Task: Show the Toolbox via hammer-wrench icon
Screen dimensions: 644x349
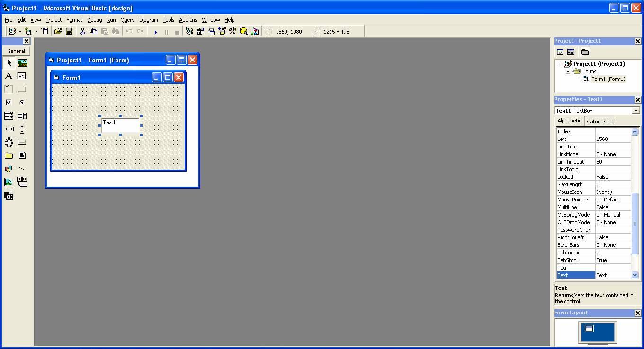Action: [x=233, y=32]
